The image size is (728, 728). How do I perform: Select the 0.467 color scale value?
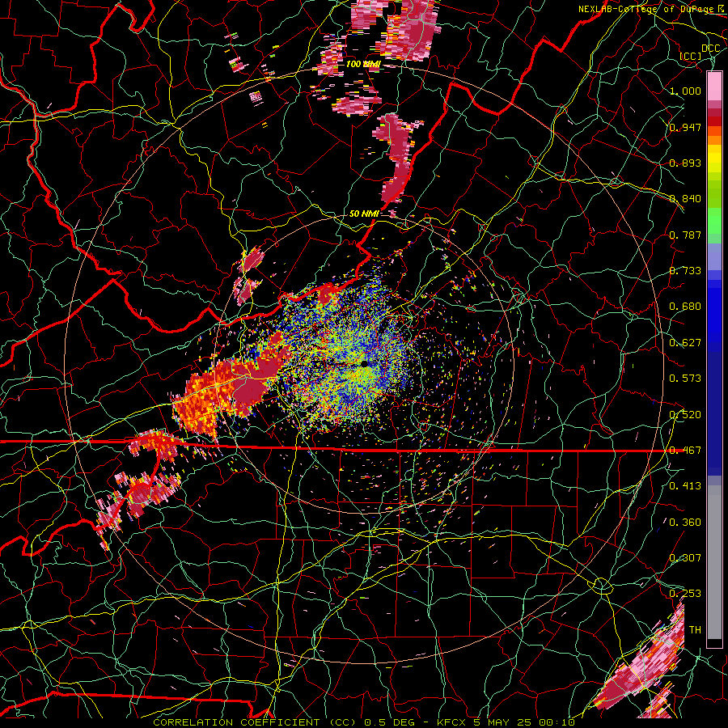[685, 450]
